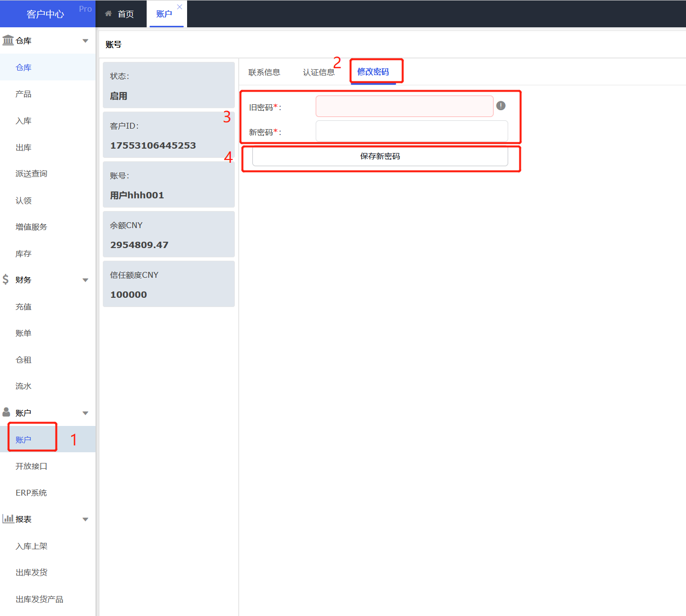Open 流水 in sidebar
686x616 pixels.
48,386
